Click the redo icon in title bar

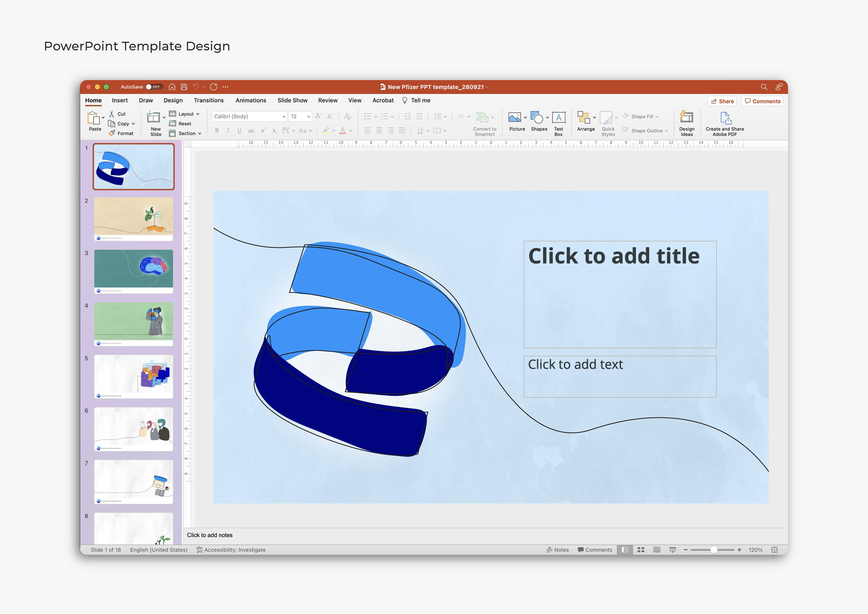tap(214, 87)
